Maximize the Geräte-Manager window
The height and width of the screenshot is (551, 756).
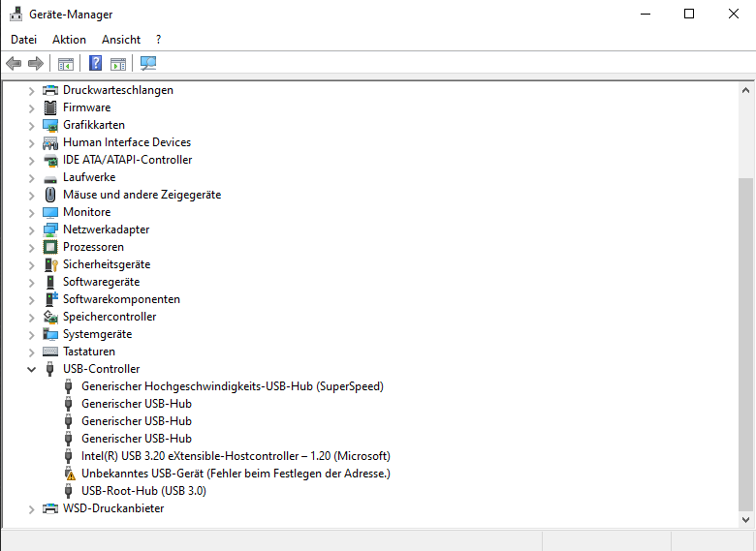689,14
